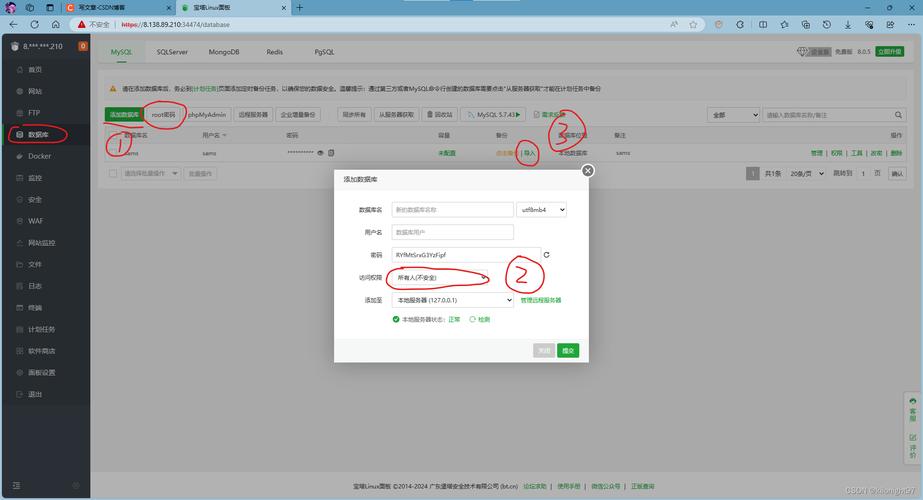Collapse the sidebar with bottom menu icon
Screen dimensions: 923x500
pos(16,485)
